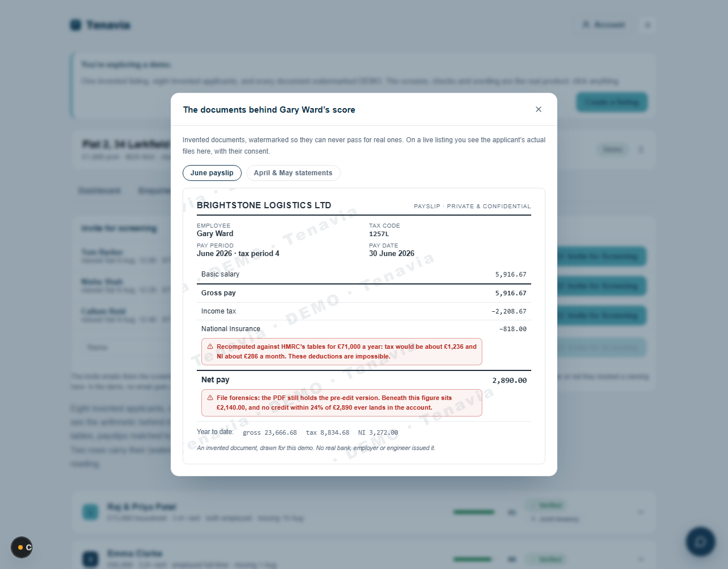
Task: Click the pay period June 2026 · tax period 4
Action: coord(238,254)
